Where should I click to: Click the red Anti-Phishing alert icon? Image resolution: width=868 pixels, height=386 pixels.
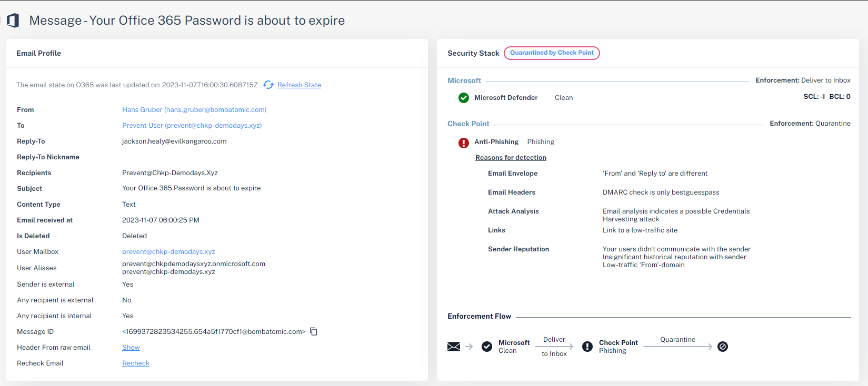tap(464, 143)
